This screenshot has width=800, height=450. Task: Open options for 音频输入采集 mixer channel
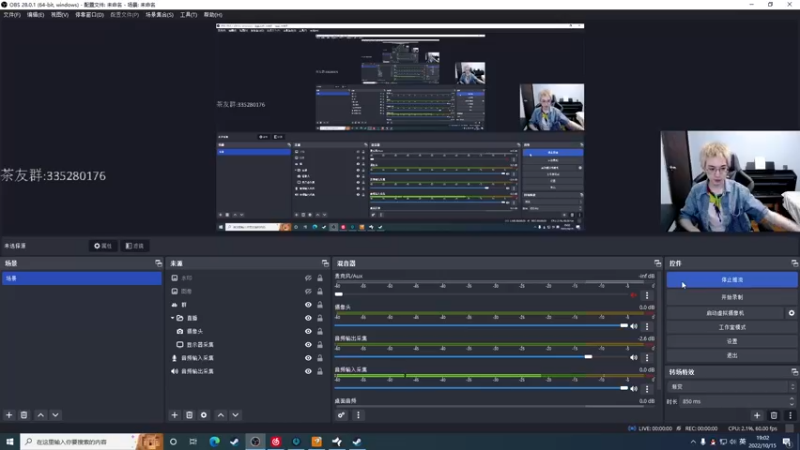pyautogui.click(x=647, y=389)
